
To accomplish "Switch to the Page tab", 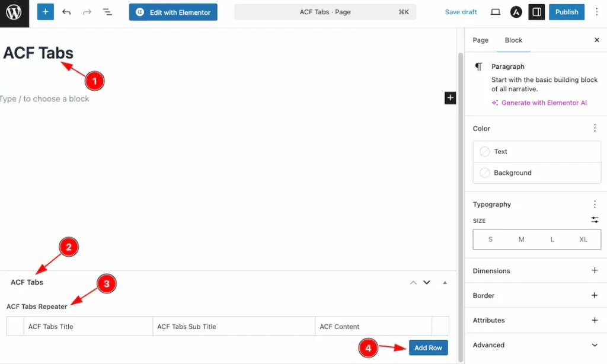I will tap(480, 40).
